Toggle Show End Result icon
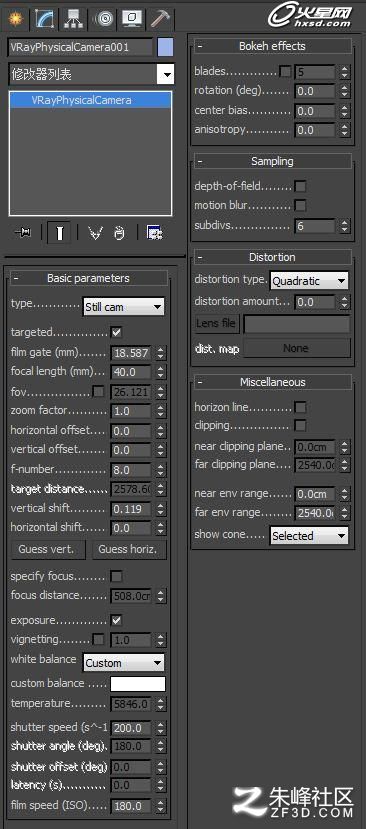The width and height of the screenshot is (366, 829). 59,233
